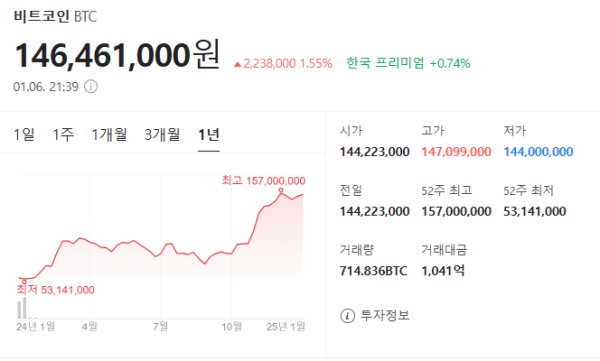Click the 고가 147,099,000 value
600x361 pixels.
[456, 152]
